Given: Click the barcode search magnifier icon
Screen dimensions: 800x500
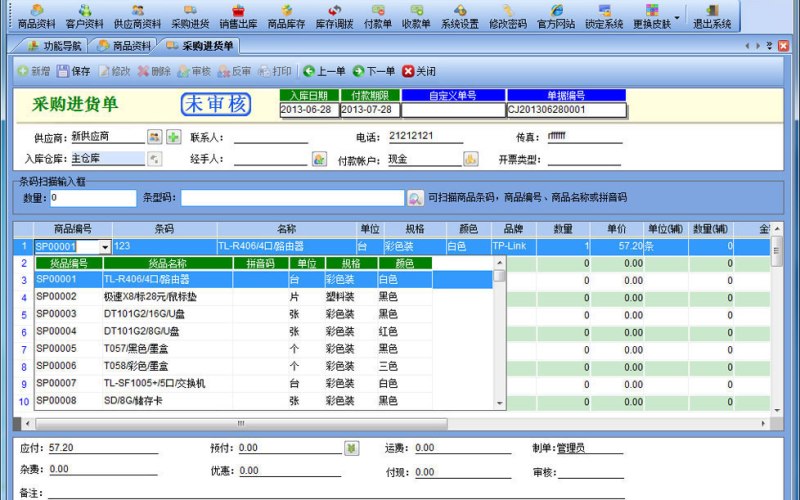Looking at the screenshot, I should [415, 198].
